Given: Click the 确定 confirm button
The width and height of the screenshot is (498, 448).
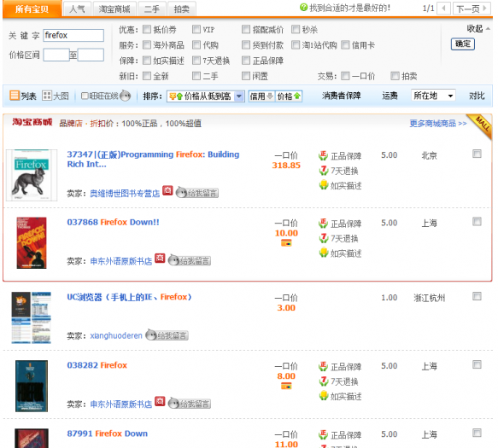Looking at the screenshot, I should coord(463,44).
